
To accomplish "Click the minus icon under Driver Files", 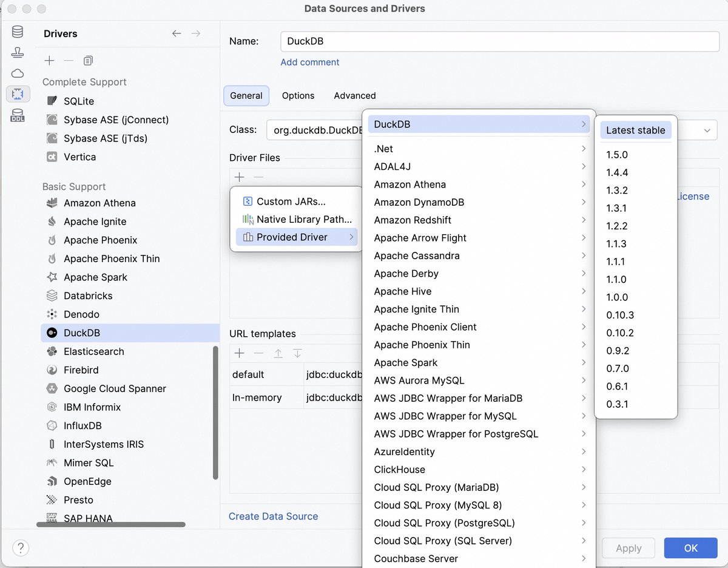I will (258, 177).
